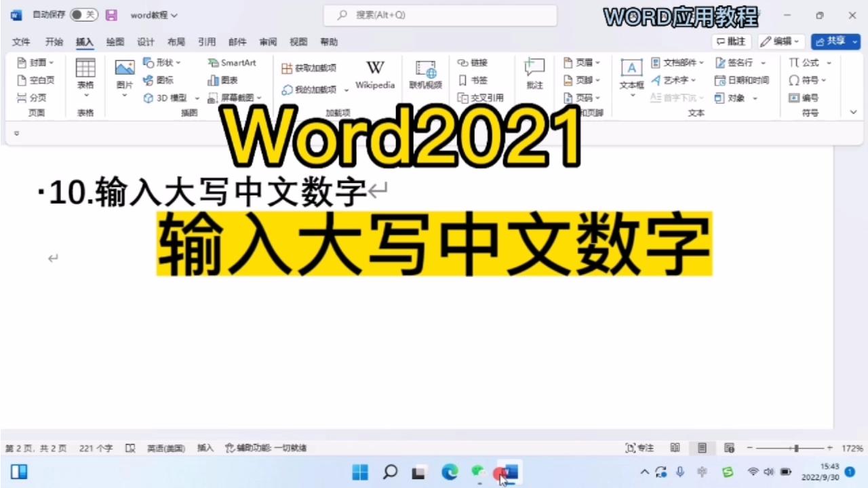Image resolution: width=868 pixels, height=488 pixels.
Task: Insert a SmartArt graphic
Action: pos(233,62)
